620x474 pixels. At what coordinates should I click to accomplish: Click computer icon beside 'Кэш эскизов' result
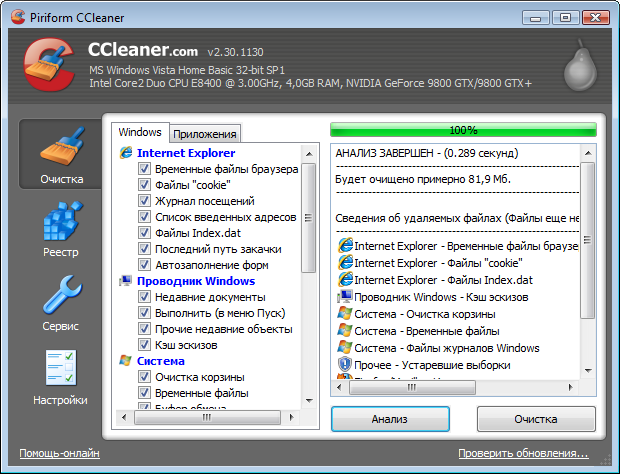[345, 296]
